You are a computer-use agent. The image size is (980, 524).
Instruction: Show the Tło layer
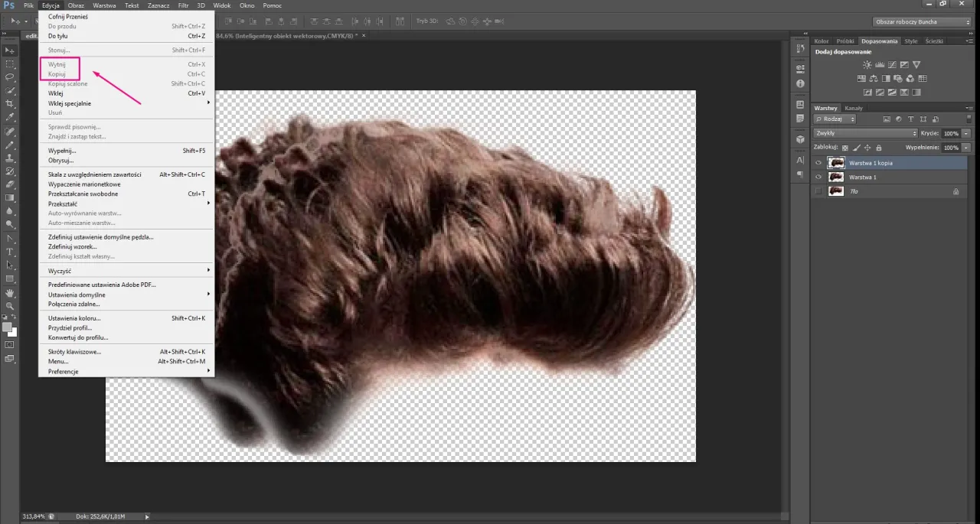tap(818, 191)
